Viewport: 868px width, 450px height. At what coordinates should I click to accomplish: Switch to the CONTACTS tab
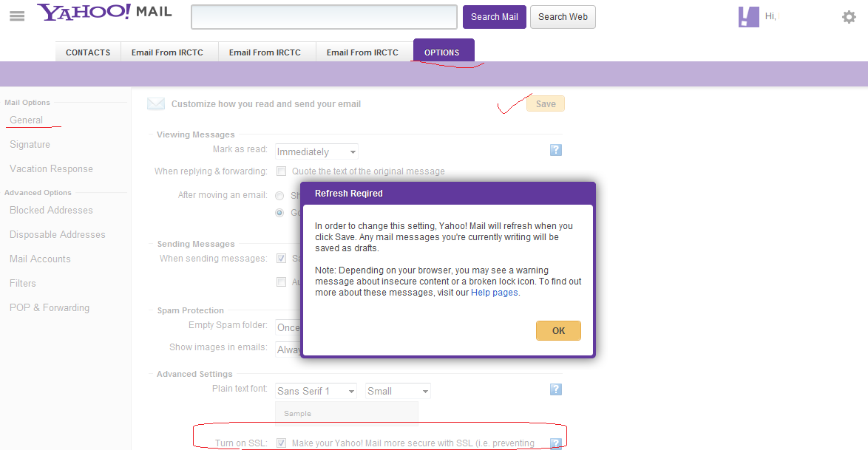pos(88,52)
